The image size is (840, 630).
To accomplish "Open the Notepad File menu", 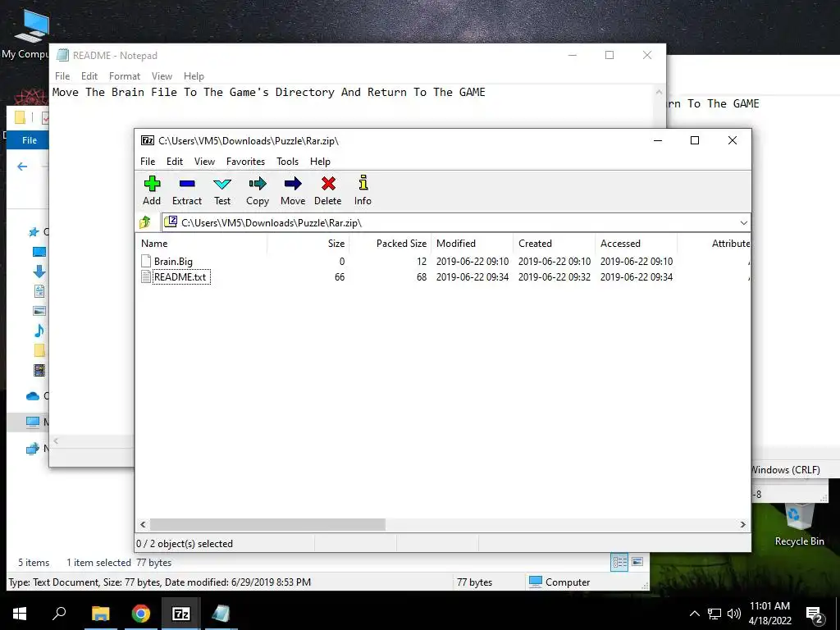I will click(x=62, y=76).
